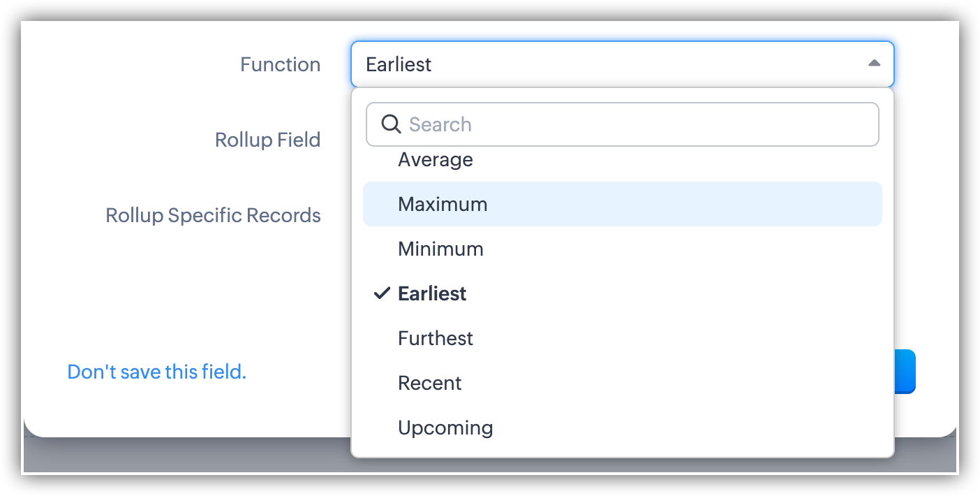980x496 pixels.
Task: Pick Upcoming at bottom of list
Action: [445, 428]
